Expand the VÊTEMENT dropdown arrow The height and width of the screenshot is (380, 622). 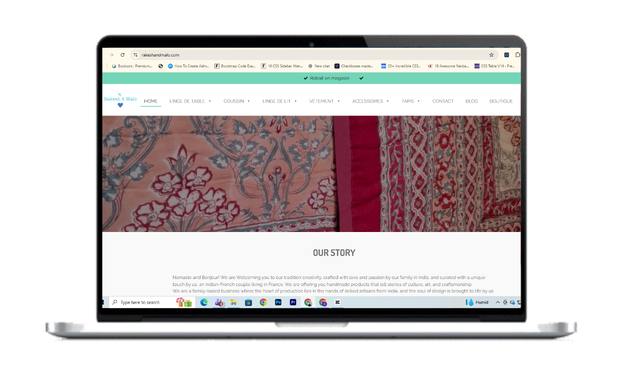click(x=338, y=101)
